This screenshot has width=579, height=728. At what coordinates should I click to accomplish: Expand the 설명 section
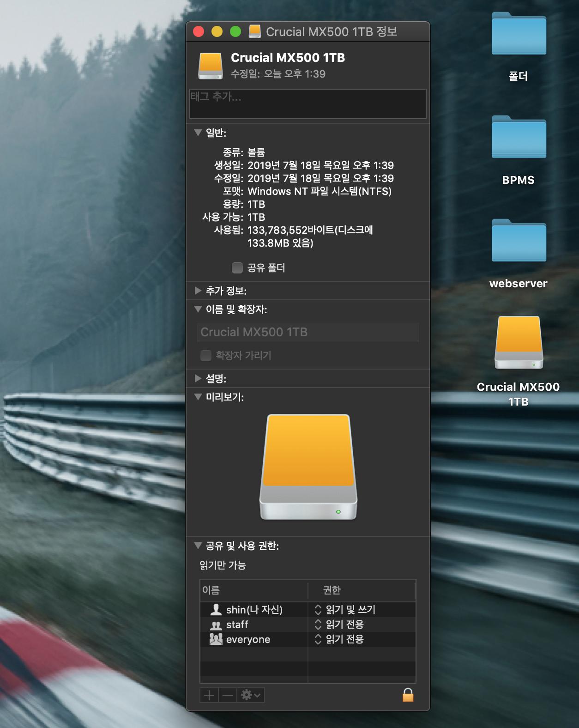pos(198,378)
